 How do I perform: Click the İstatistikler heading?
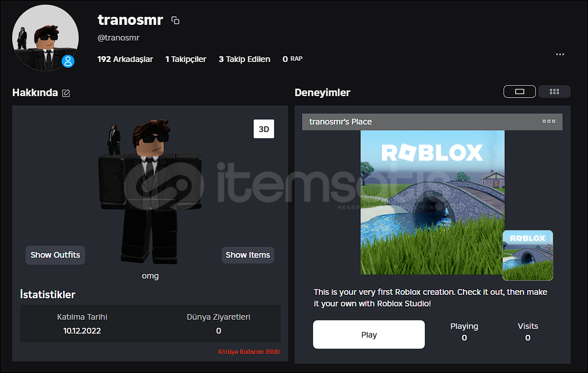[47, 295]
